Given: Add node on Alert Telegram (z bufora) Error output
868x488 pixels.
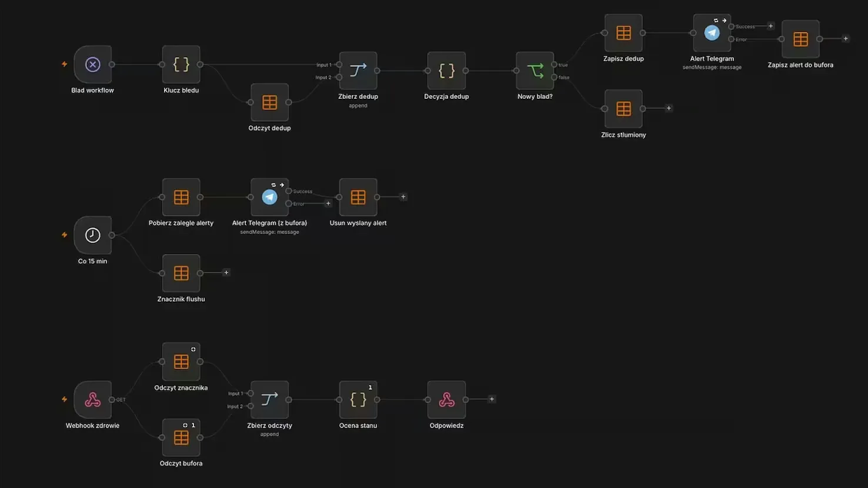Looking at the screenshot, I should [x=328, y=203].
